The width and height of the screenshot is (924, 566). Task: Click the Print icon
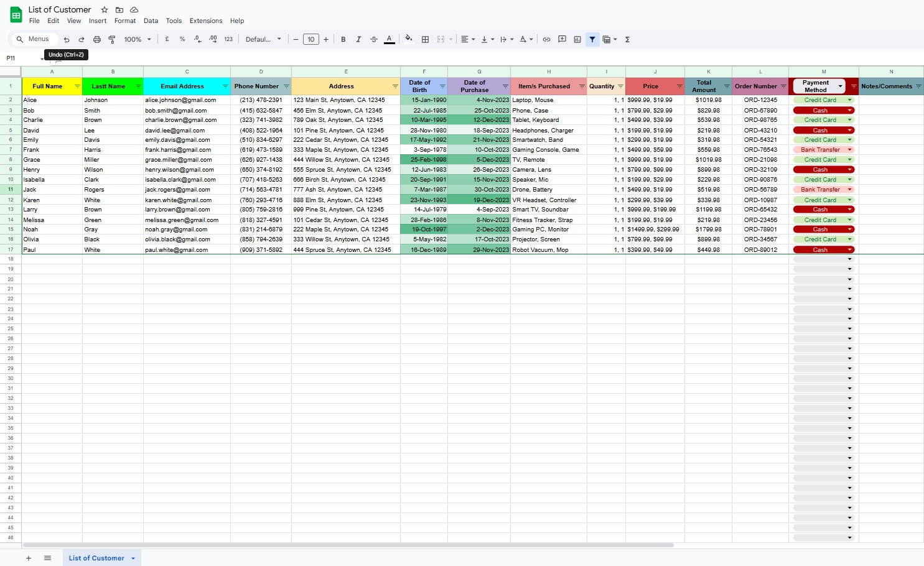point(97,39)
